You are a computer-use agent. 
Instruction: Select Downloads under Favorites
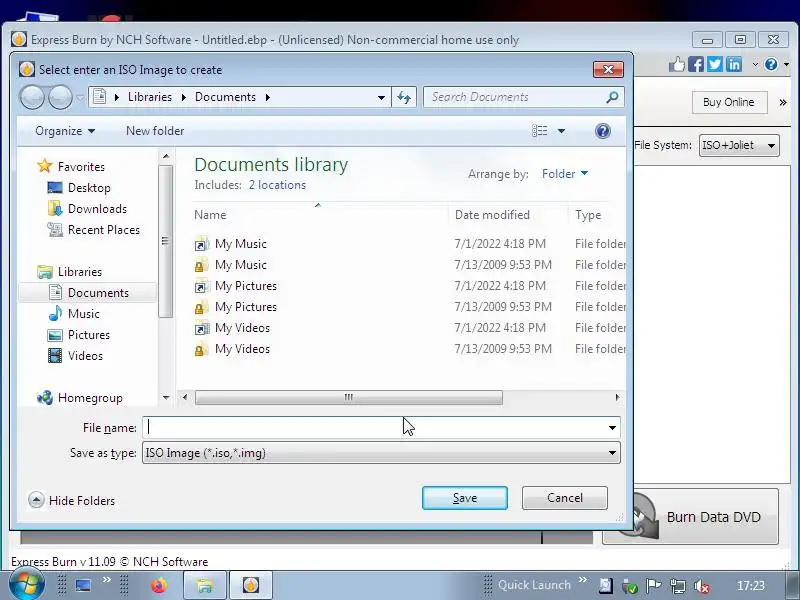(x=97, y=209)
